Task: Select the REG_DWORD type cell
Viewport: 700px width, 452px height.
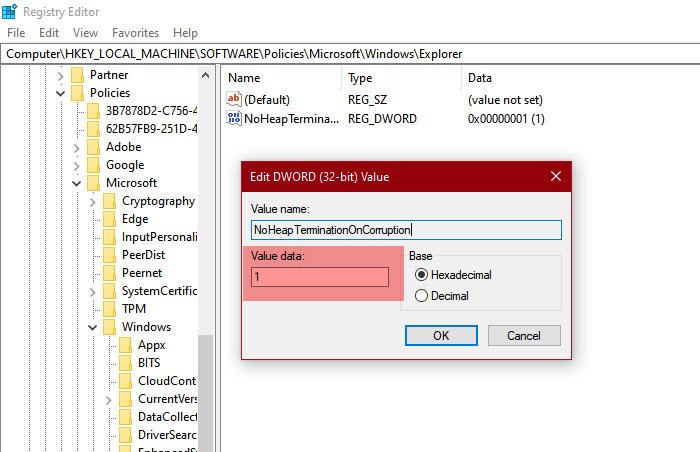Action: [382, 119]
